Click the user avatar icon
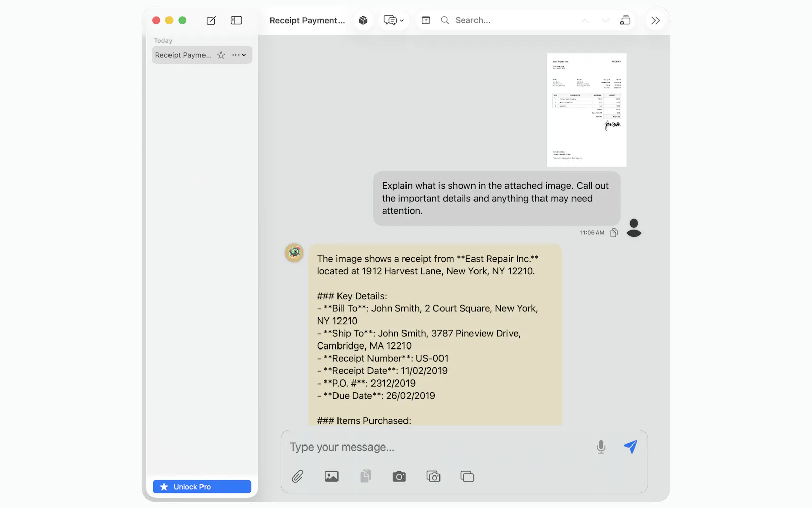 634,228
